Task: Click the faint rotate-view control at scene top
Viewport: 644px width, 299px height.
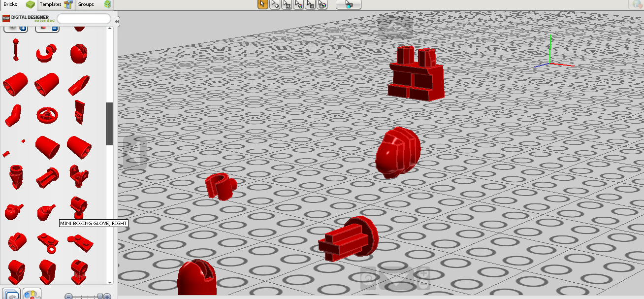Action: (395, 26)
